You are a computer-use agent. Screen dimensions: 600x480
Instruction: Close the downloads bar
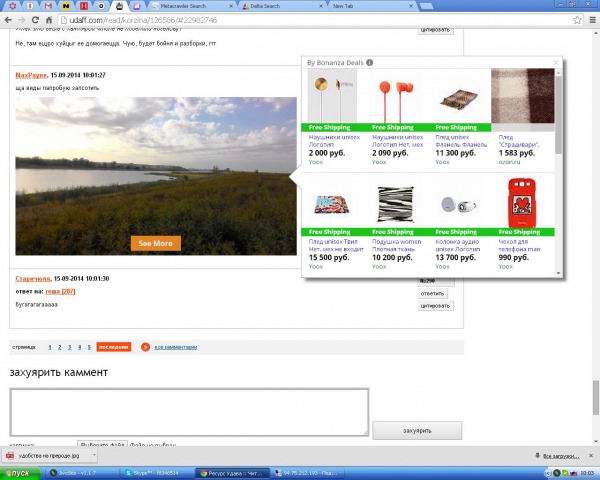click(x=591, y=456)
